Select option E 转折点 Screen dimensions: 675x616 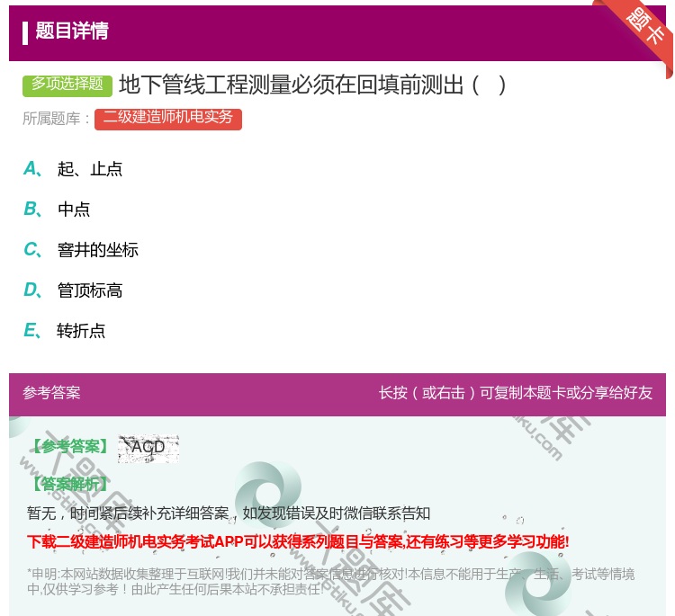(64, 331)
